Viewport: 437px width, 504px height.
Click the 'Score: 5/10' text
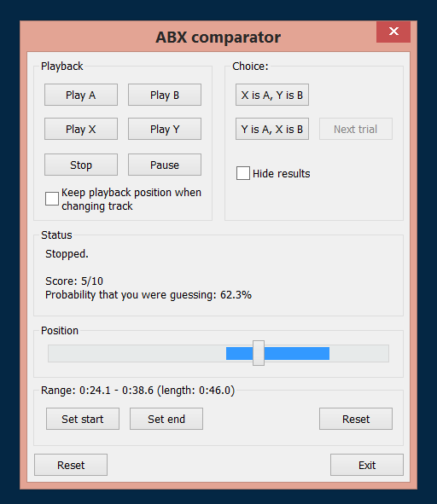tap(74, 281)
